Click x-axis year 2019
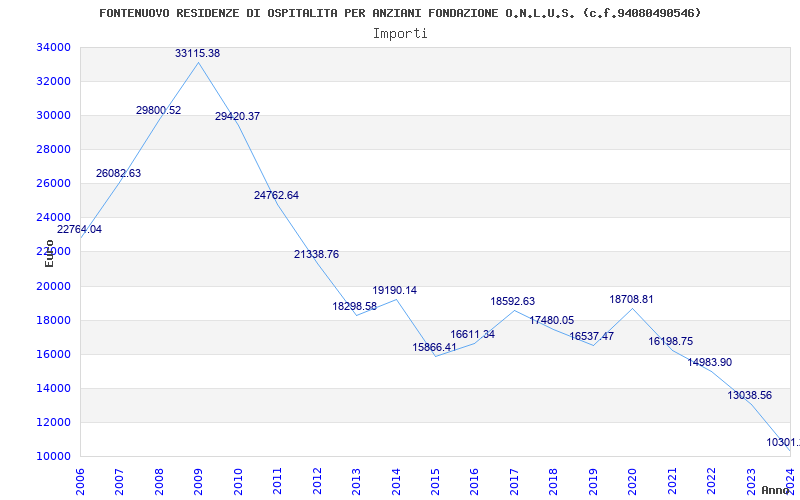 coord(593,481)
